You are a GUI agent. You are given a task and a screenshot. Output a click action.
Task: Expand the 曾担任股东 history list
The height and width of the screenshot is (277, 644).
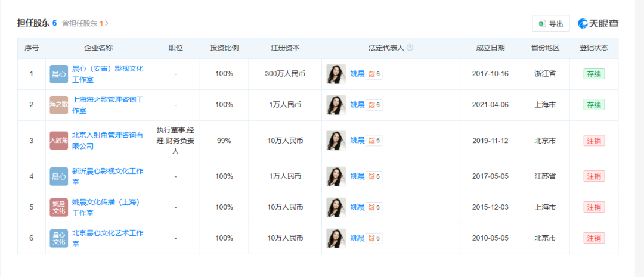click(85, 23)
